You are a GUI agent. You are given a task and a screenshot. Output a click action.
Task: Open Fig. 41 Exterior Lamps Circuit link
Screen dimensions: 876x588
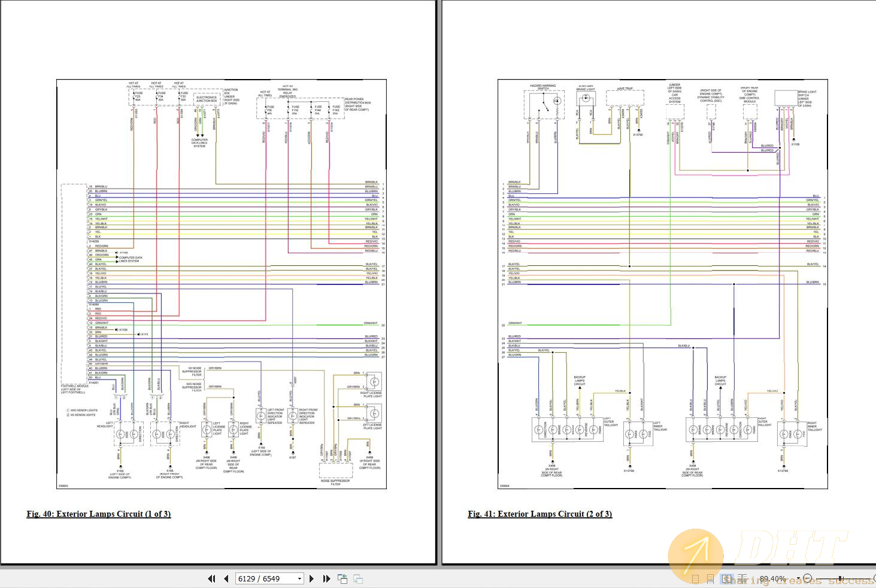540,514
